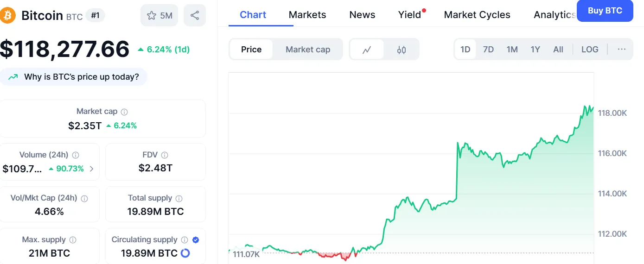Open the Analytics tab

[x=555, y=15]
